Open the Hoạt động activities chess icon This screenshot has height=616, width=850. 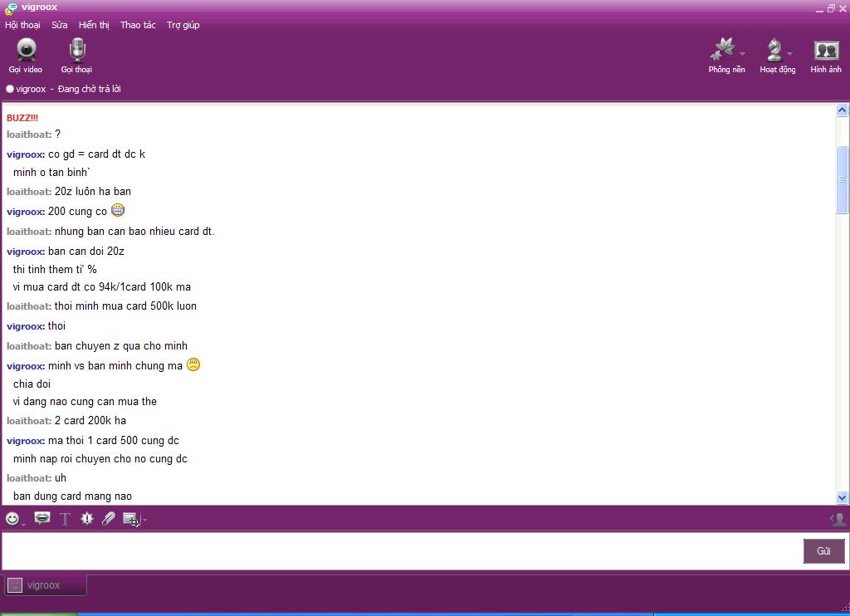[x=774, y=51]
